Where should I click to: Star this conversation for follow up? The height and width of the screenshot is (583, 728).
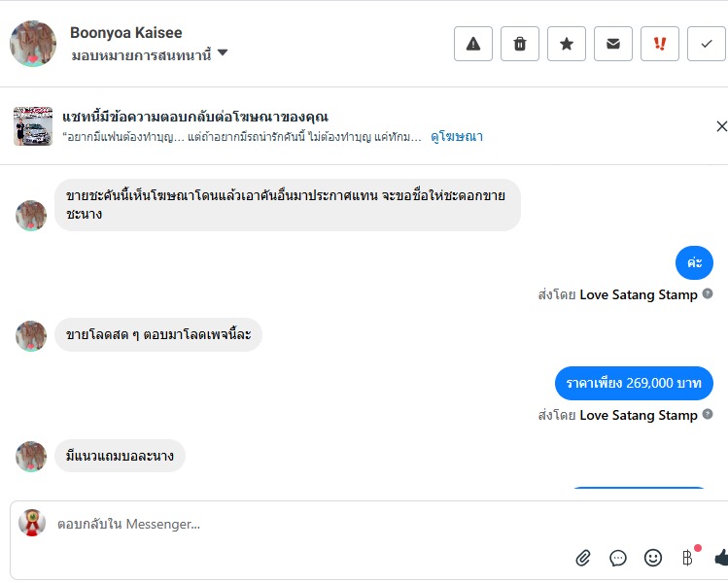[x=567, y=44]
